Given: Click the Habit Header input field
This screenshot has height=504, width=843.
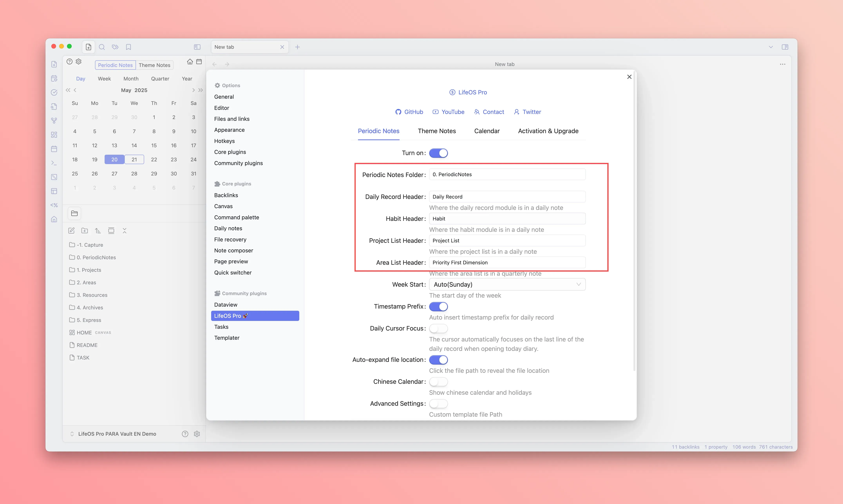Looking at the screenshot, I should 507,219.
